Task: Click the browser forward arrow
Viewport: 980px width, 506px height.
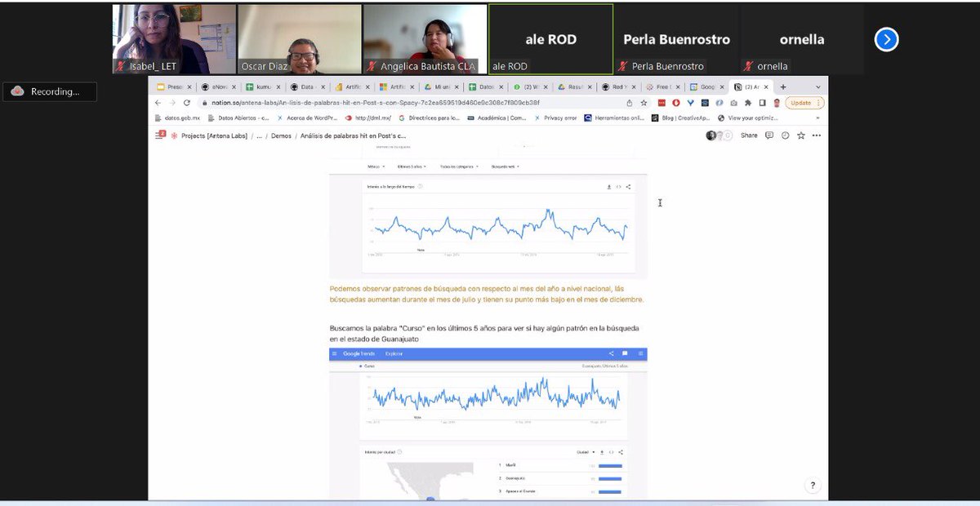Action: coord(172,103)
